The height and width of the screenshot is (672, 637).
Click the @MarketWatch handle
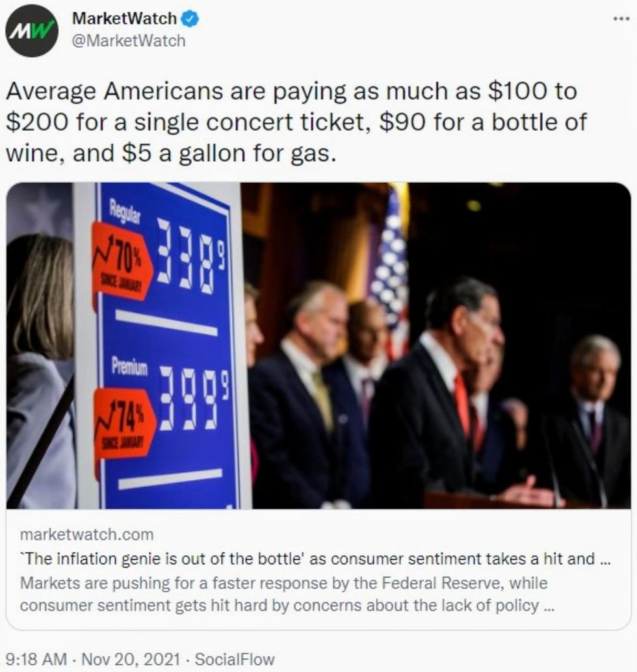(x=128, y=40)
